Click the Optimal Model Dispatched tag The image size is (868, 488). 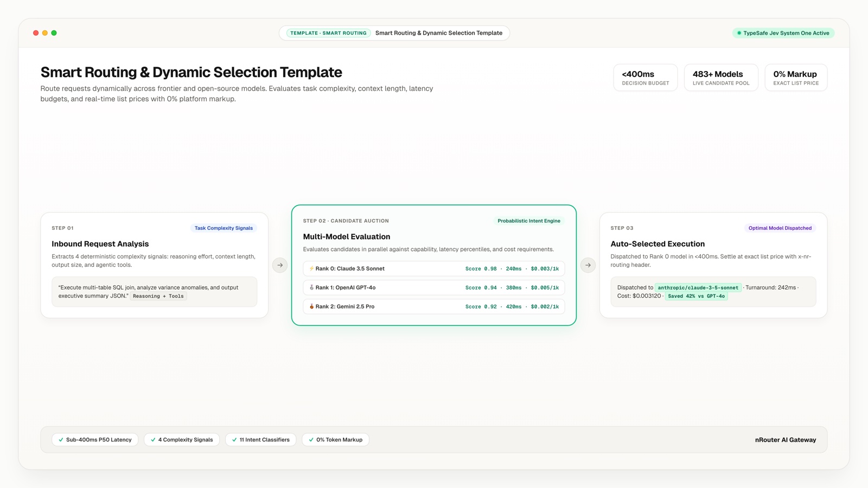[780, 228]
